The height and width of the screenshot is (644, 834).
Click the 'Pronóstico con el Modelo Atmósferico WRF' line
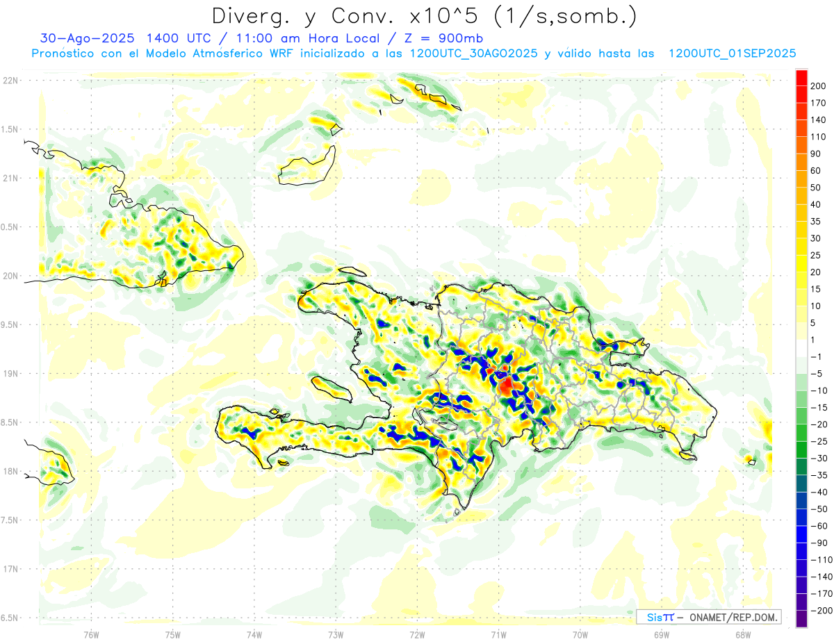coord(163,53)
